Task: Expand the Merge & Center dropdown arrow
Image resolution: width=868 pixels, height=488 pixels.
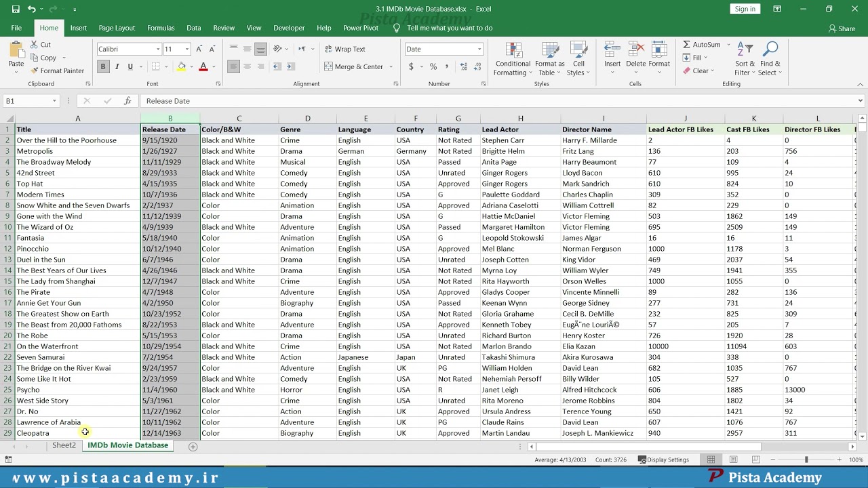Action: 391,66
